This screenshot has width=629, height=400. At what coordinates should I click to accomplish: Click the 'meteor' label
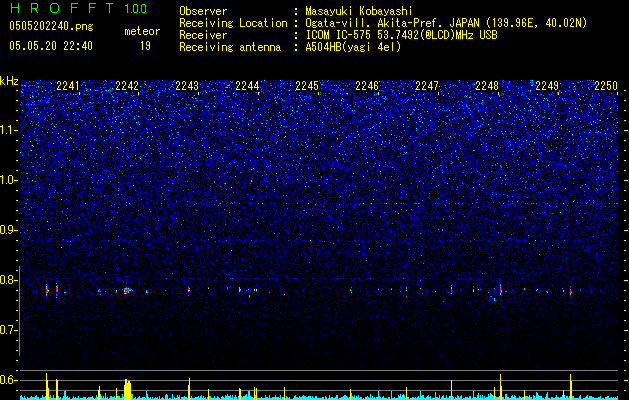142,31
